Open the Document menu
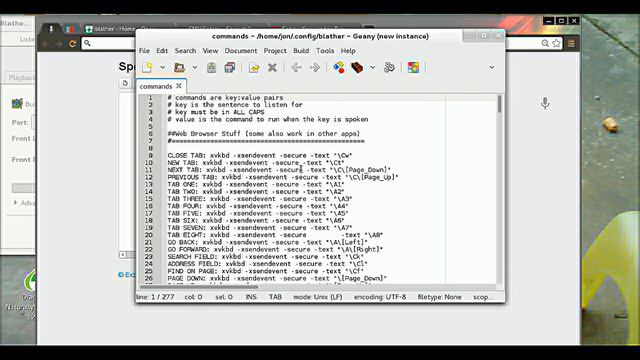The width and height of the screenshot is (640, 360). coord(241,51)
